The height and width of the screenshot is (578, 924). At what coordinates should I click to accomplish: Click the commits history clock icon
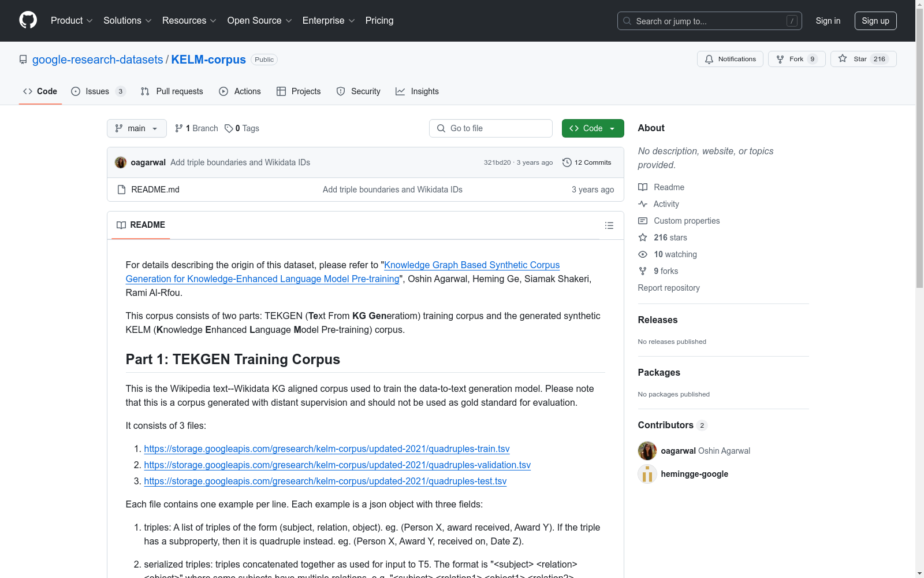coord(567,162)
